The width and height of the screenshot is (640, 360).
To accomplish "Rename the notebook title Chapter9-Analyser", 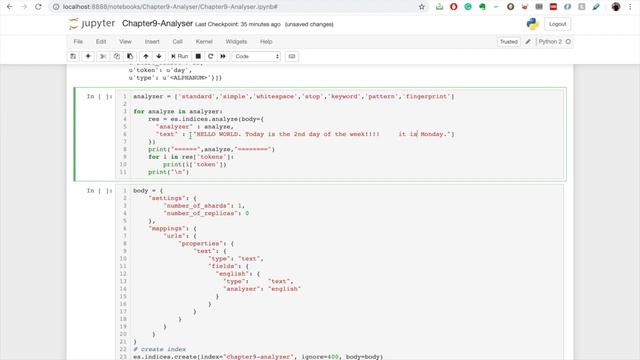I will pyautogui.click(x=158, y=24).
